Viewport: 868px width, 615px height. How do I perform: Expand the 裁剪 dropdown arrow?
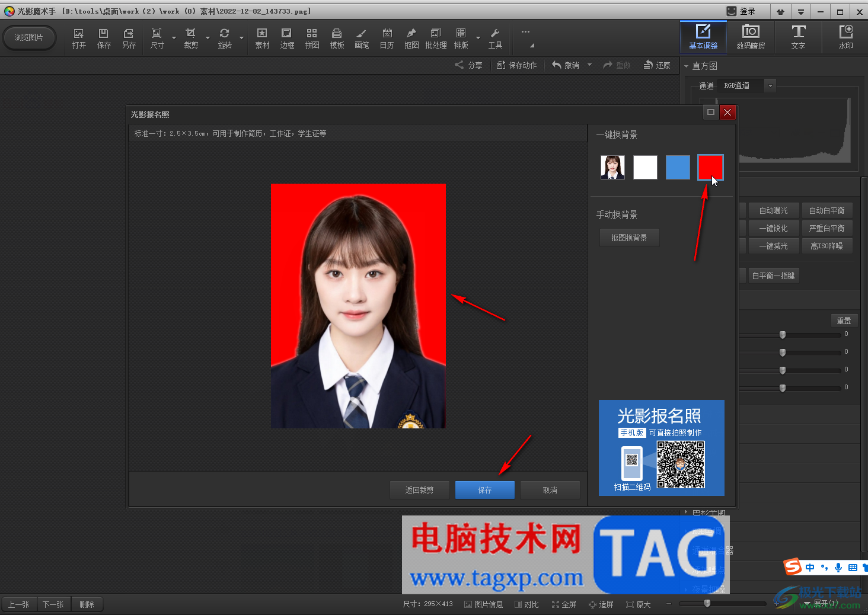pos(208,39)
